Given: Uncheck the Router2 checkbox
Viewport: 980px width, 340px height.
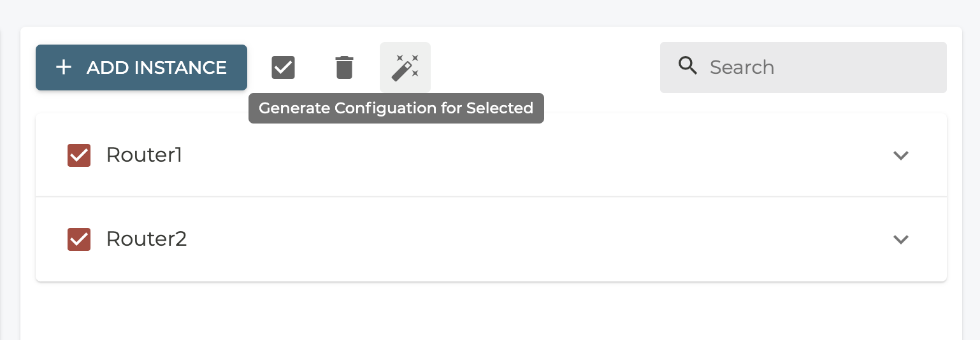Looking at the screenshot, I should tap(79, 239).
